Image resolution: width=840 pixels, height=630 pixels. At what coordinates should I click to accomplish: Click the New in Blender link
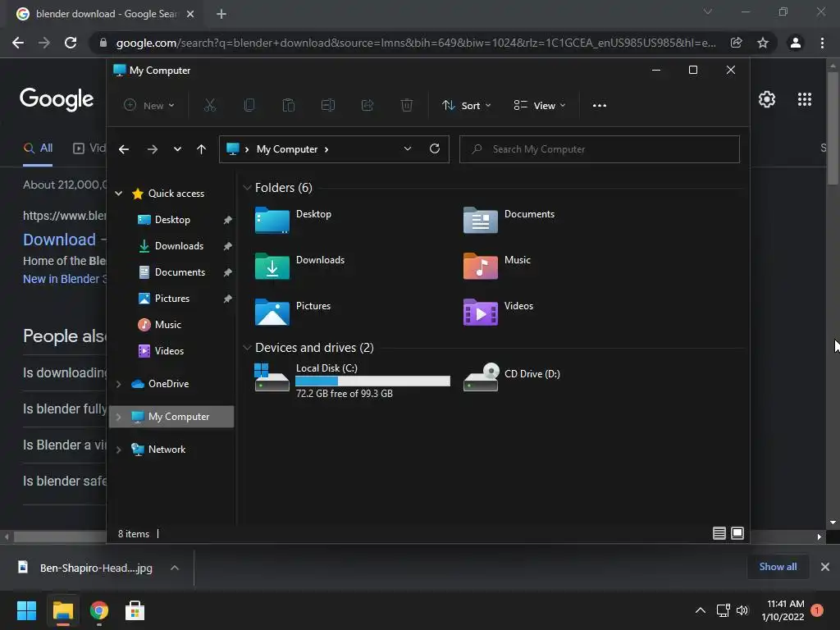[x=64, y=279]
